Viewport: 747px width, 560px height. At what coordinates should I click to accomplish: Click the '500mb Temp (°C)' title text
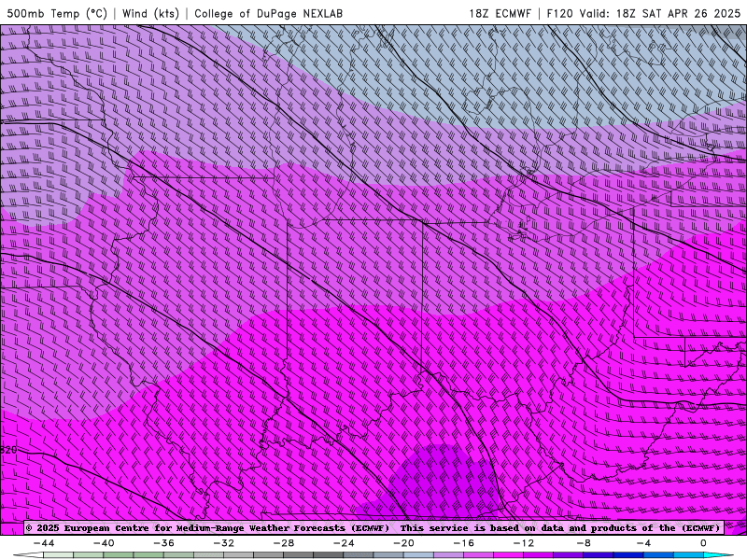click(x=57, y=13)
